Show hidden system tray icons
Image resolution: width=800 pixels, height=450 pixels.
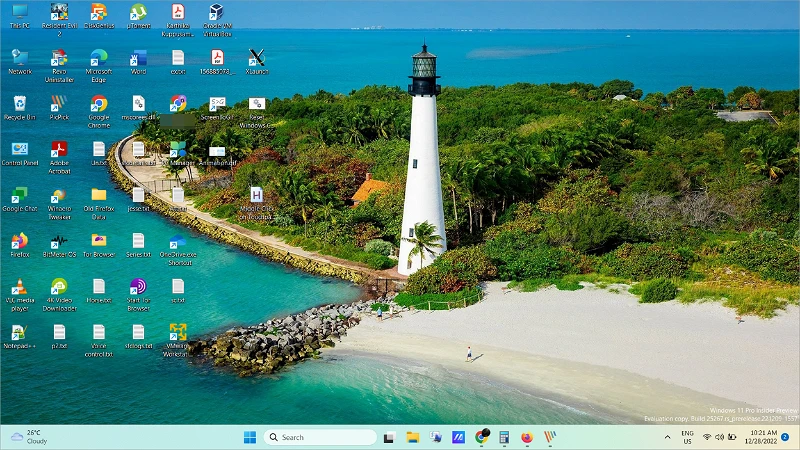pos(667,437)
